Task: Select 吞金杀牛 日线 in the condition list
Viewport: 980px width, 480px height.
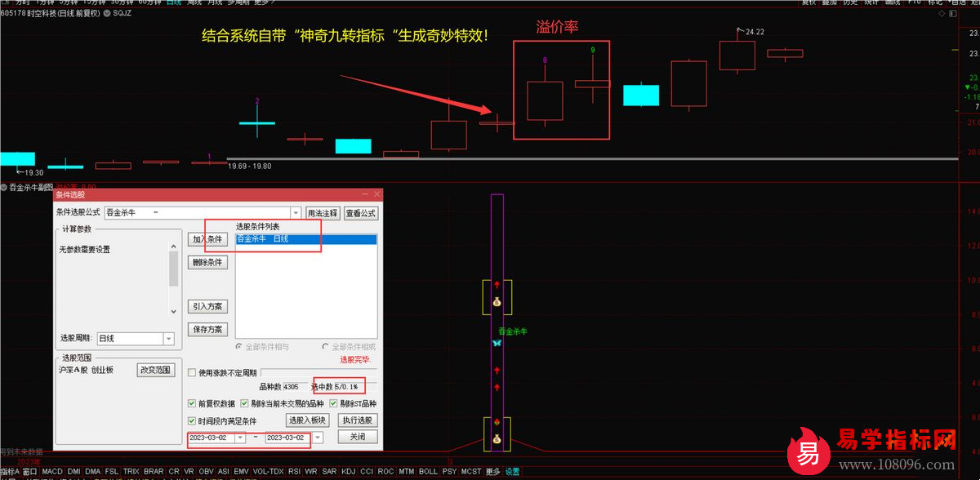Action: 306,239
